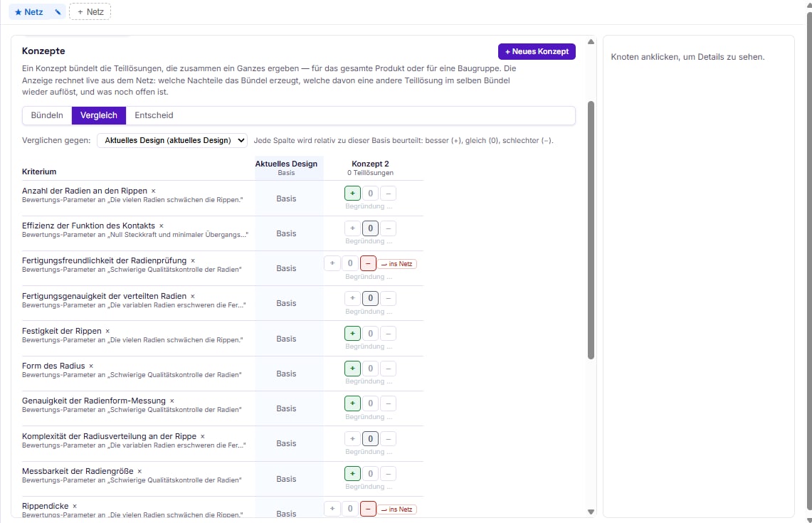
Task: Set Form des Radius to equal (0)
Action: click(370, 369)
